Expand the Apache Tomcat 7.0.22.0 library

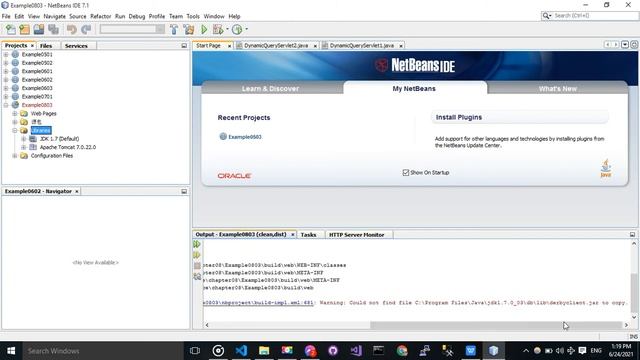[24, 147]
